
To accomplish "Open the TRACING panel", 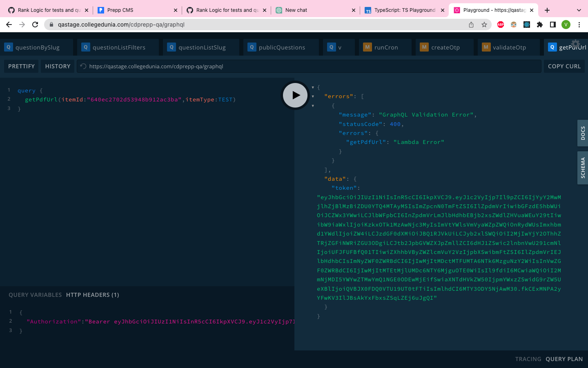I will [x=528, y=359].
